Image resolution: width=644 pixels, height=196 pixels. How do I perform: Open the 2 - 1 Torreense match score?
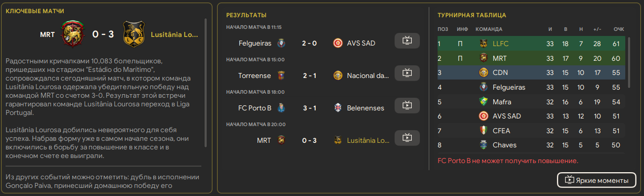(310, 75)
